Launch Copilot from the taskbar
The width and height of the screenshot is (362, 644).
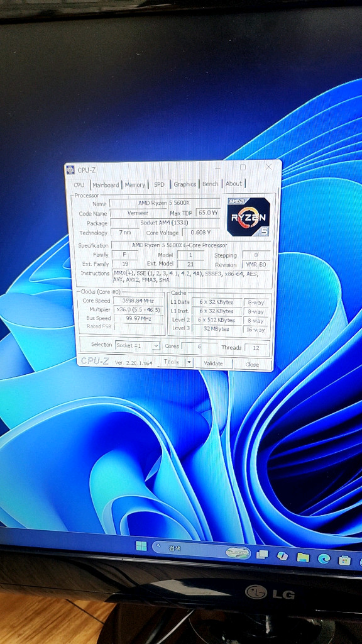[282, 556]
